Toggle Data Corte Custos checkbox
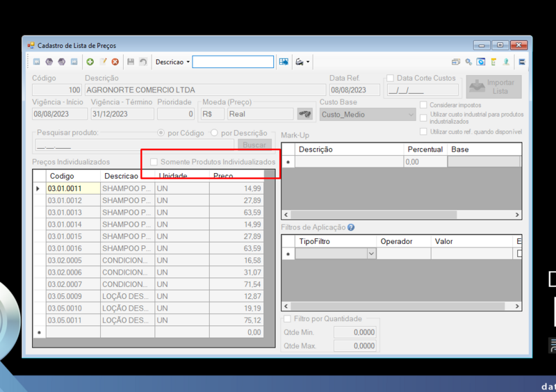This screenshot has height=392, width=556. tap(391, 78)
